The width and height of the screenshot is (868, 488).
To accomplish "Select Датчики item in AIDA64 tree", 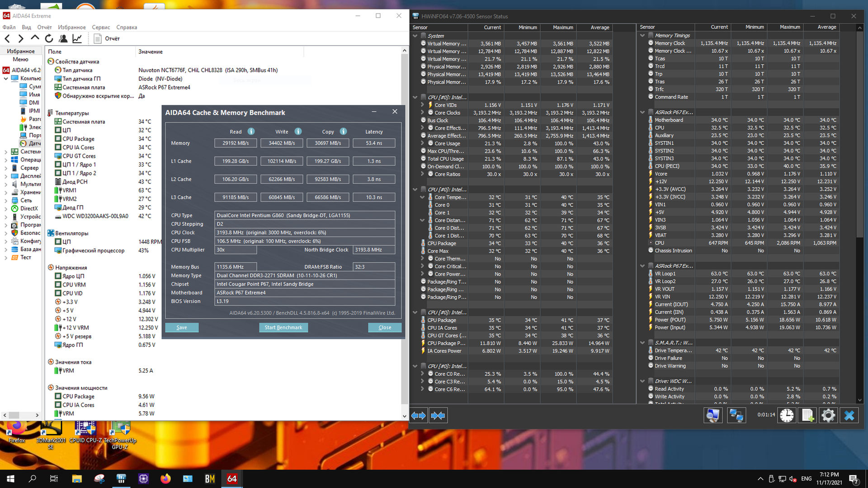I will point(30,143).
